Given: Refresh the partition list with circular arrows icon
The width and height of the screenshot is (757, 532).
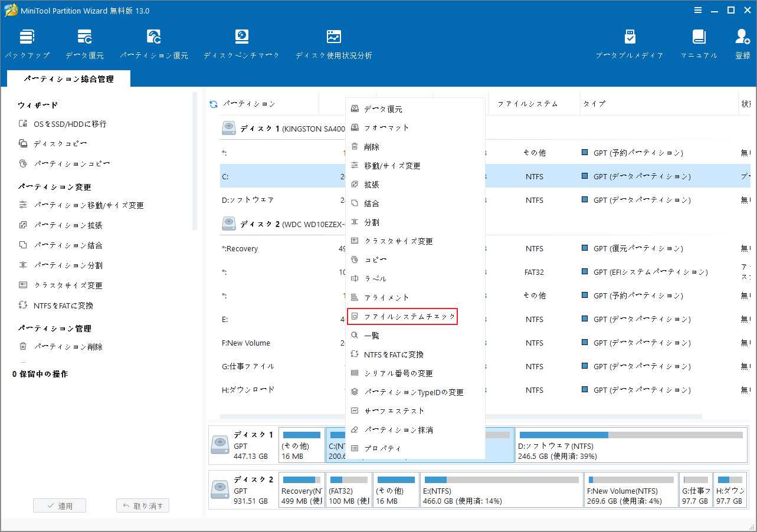Looking at the screenshot, I should pyautogui.click(x=212, y=104).
